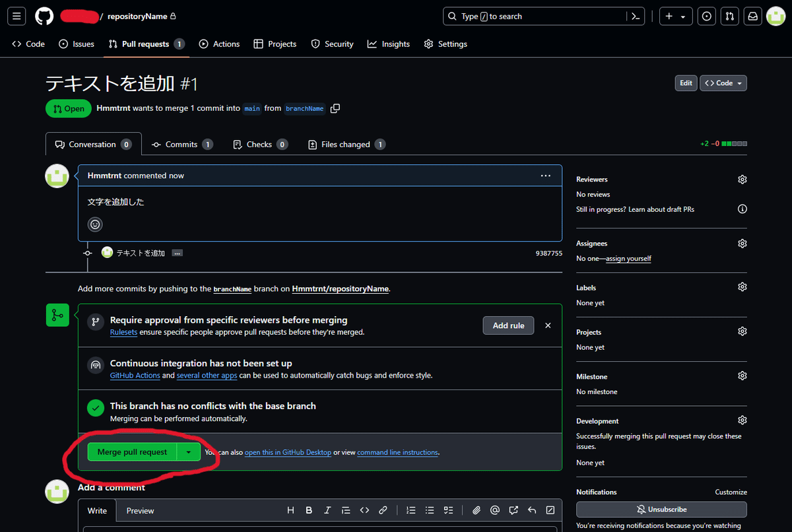Viewport: 792px width, 532px height.
Task: Open the command palette icon
Action: pos(636,16)
